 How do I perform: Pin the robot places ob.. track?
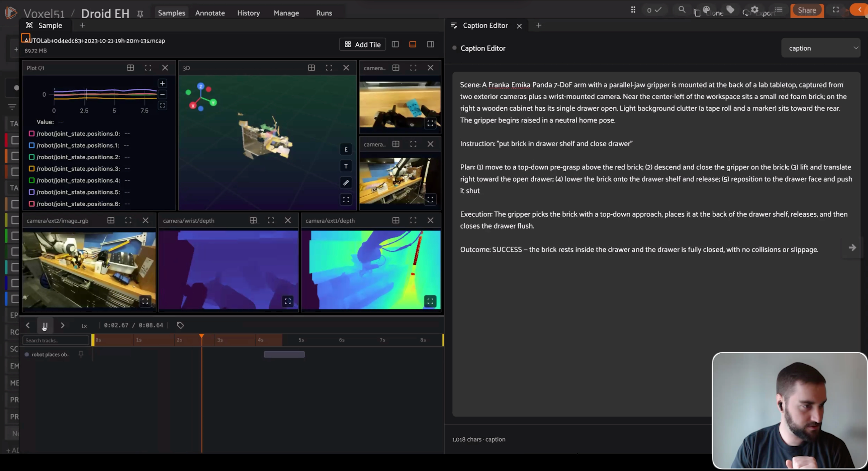tap(81, 354)
